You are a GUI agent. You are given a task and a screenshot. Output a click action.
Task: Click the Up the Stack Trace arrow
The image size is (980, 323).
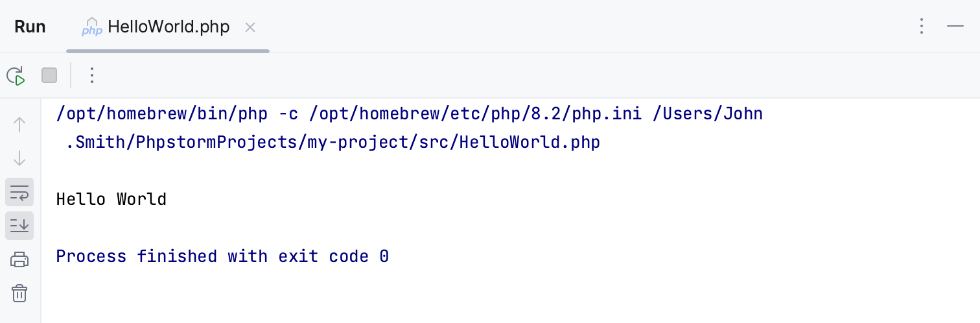19,125
